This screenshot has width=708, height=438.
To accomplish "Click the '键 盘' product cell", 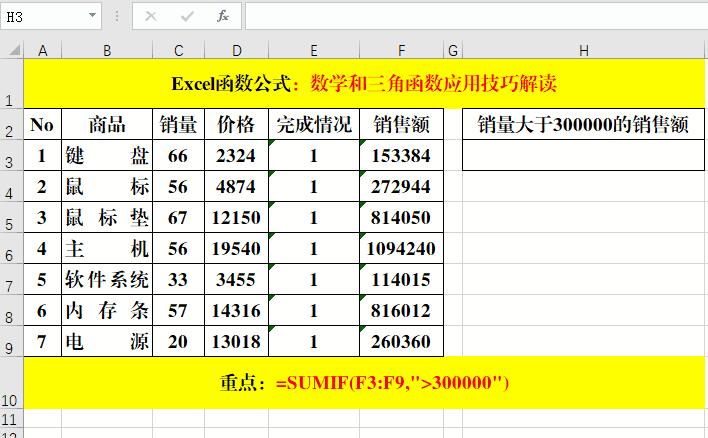I will tap(107, 155).
